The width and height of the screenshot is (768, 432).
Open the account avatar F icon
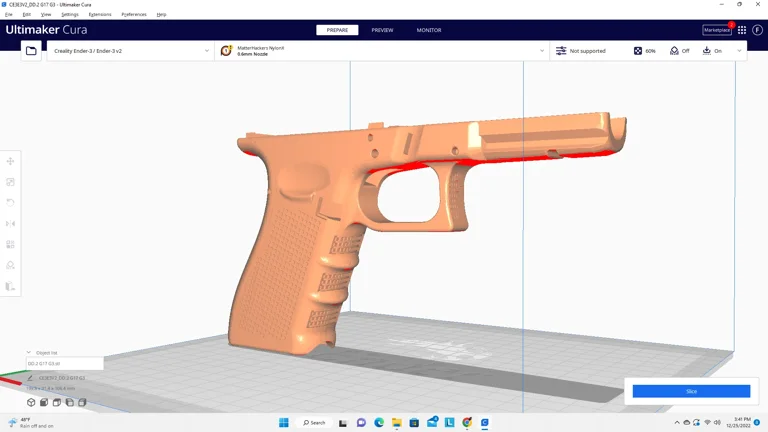(757, 30)
